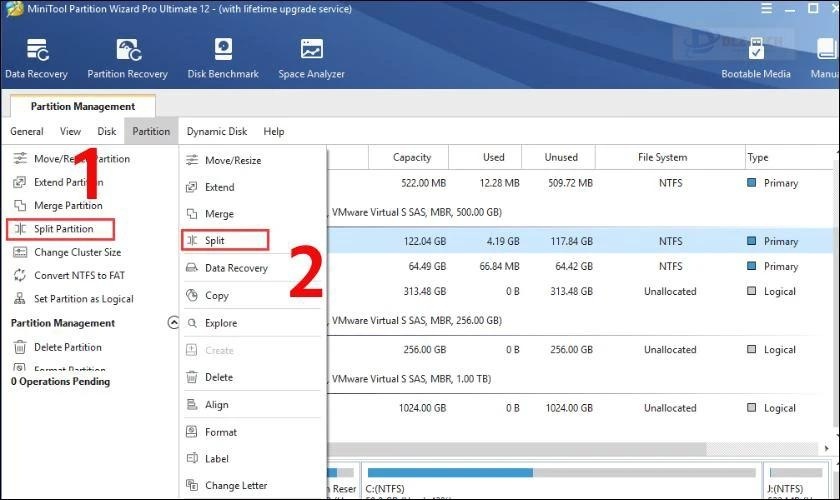Screen dimensions: 840x500
Task: Click the Split Partition sidebar icon
Action: (20, 229)
